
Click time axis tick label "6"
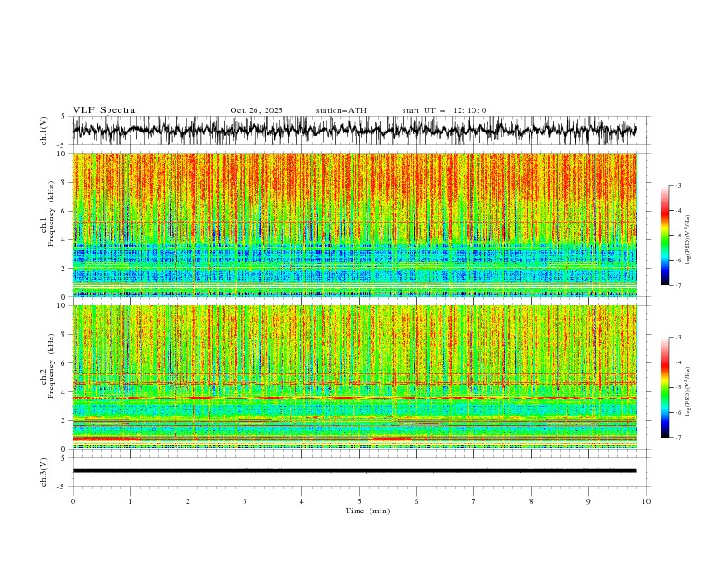pyautogui.click(x=416, y=501)
